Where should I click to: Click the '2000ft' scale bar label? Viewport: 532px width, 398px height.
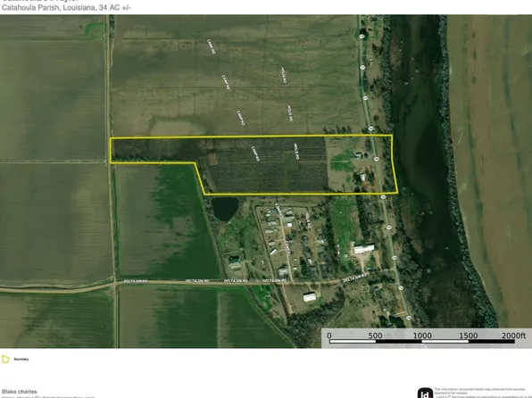pyautogui.click(x=513, y=336)
